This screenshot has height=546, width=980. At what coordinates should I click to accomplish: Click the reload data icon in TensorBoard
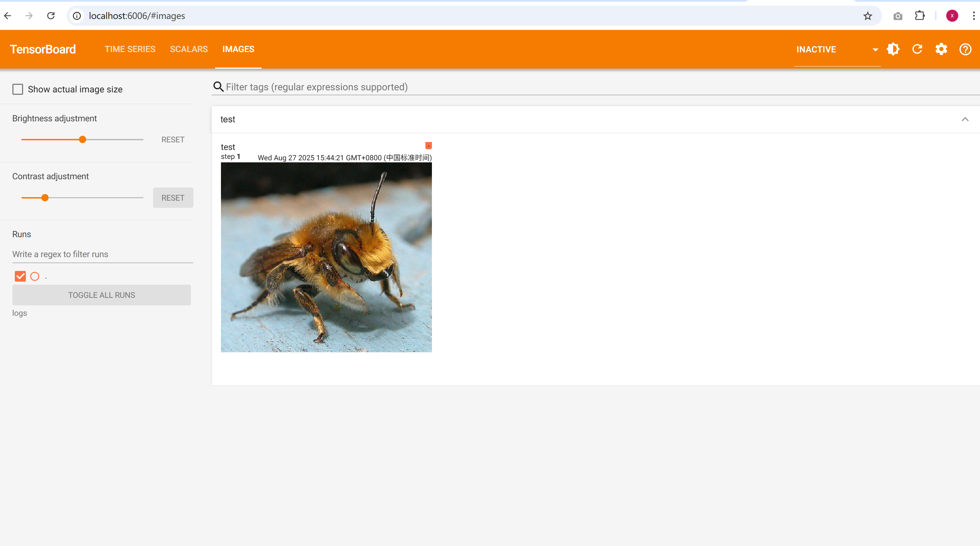917,49
